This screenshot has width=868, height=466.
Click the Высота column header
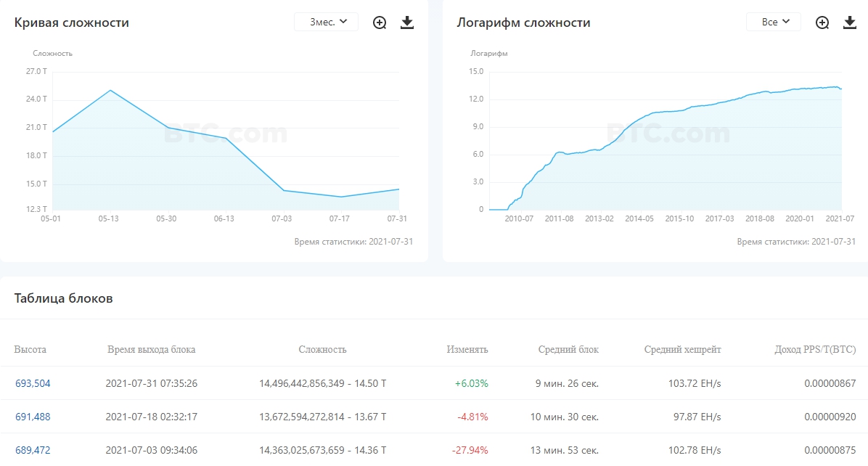click(x=30, y=349)
